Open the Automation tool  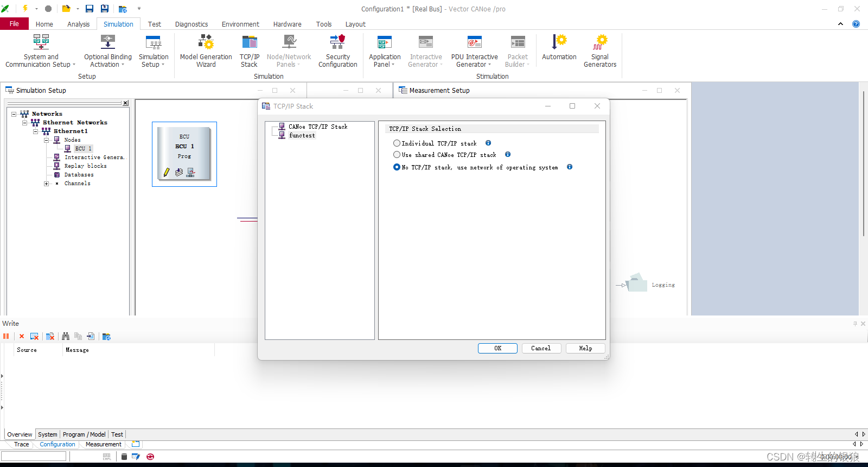(x=559, y=48)
